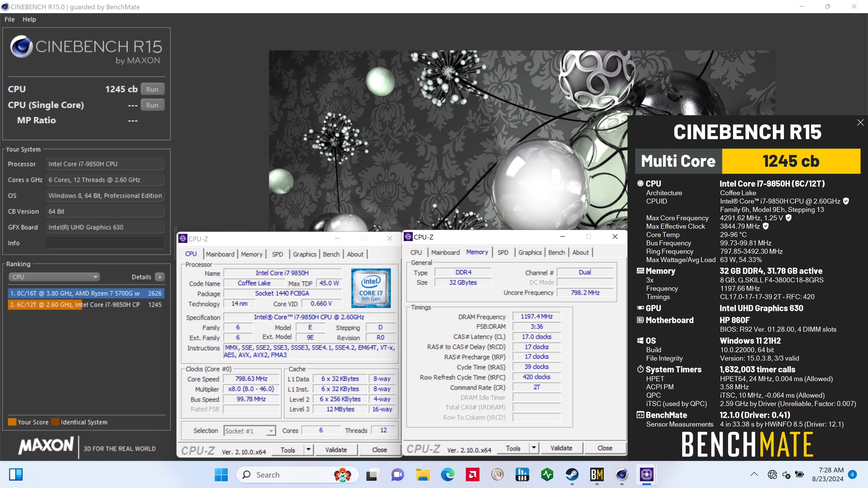
Task: Open the muted volume tray icon
Action: tap(786, 475)
